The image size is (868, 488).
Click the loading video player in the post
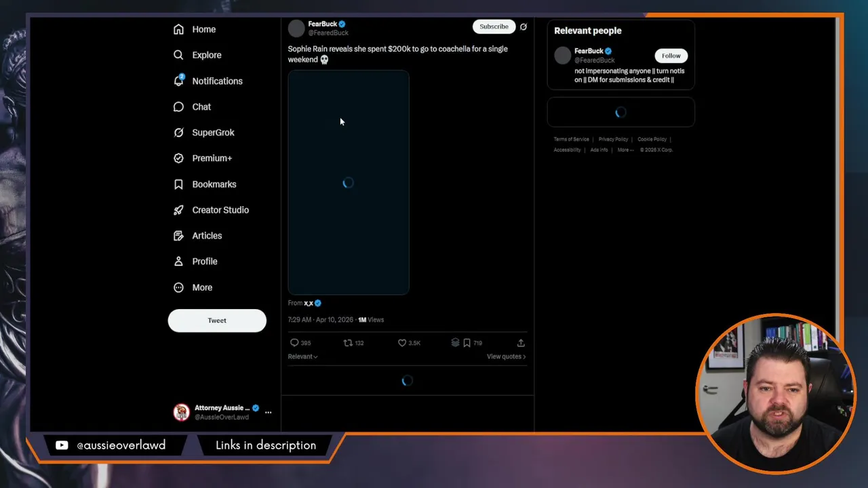[x=349, y=182]
